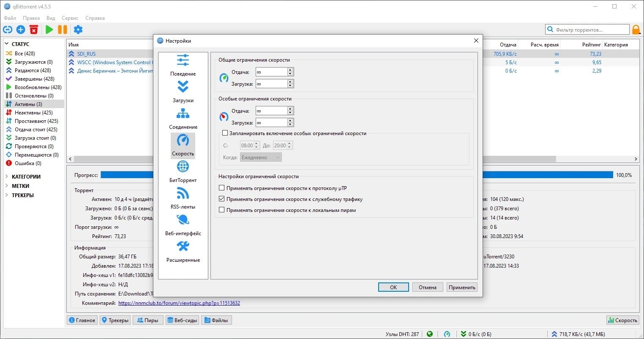644x339 pixels.
Task: Switch to the Файлы bottom tab
Action: coord(216,320)
